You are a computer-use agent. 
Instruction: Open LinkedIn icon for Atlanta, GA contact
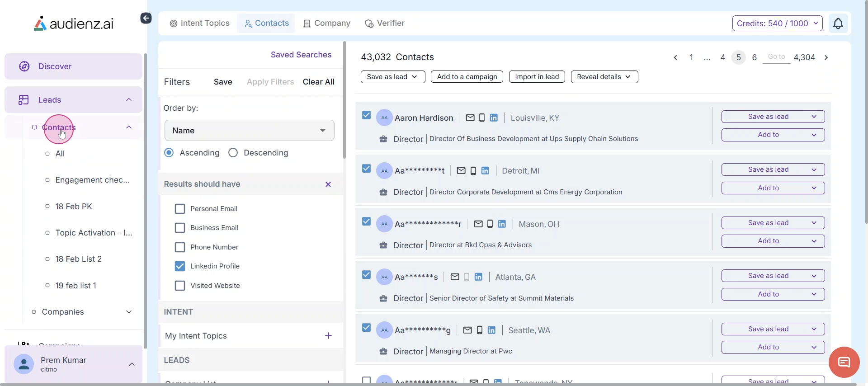(x=478, y=277)
